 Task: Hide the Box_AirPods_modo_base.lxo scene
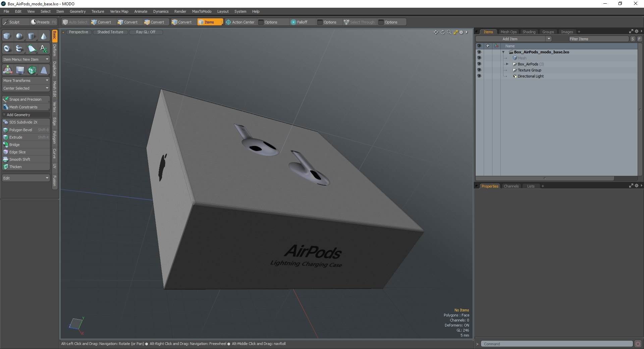479,52
